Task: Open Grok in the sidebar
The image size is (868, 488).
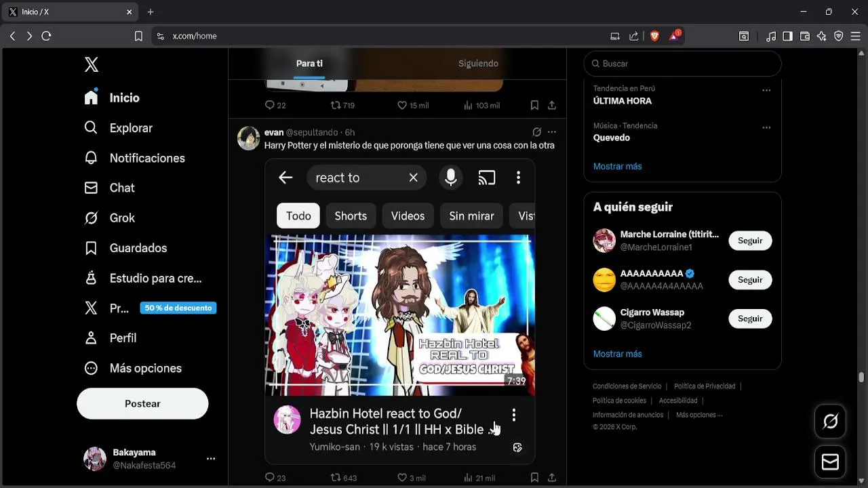Action: pos(109,218)
